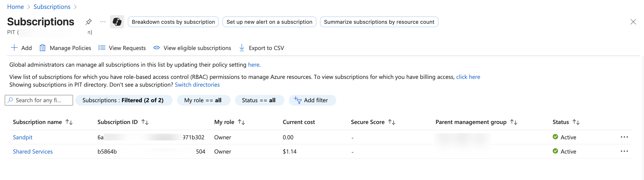The width and height of the screenshot is (644, 180).
Task: Click the $1.14 cost value
Action: click(289, 151)
